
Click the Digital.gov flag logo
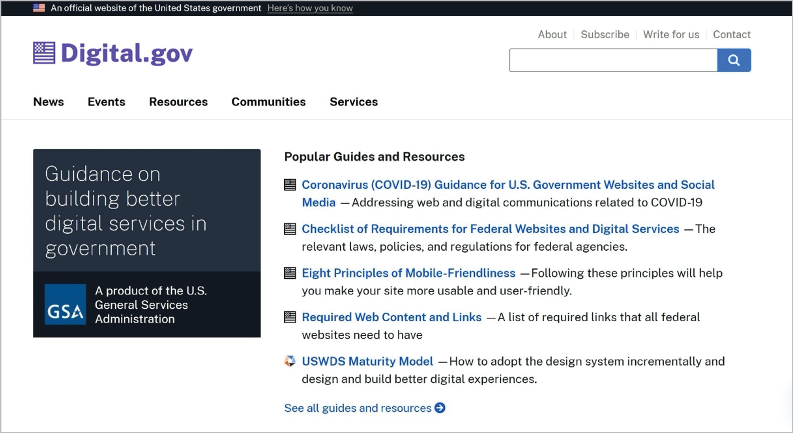click(44, 53)
